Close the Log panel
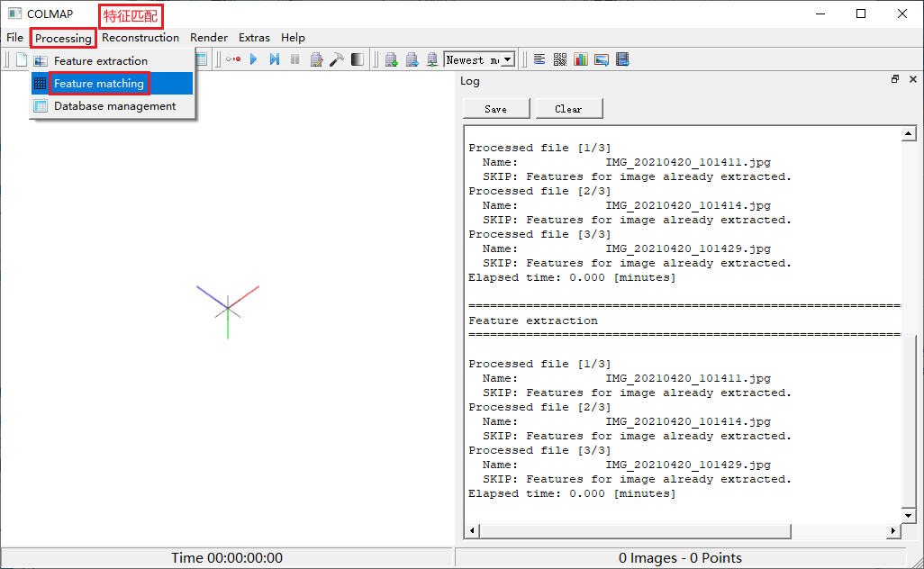 click(913, 79)
